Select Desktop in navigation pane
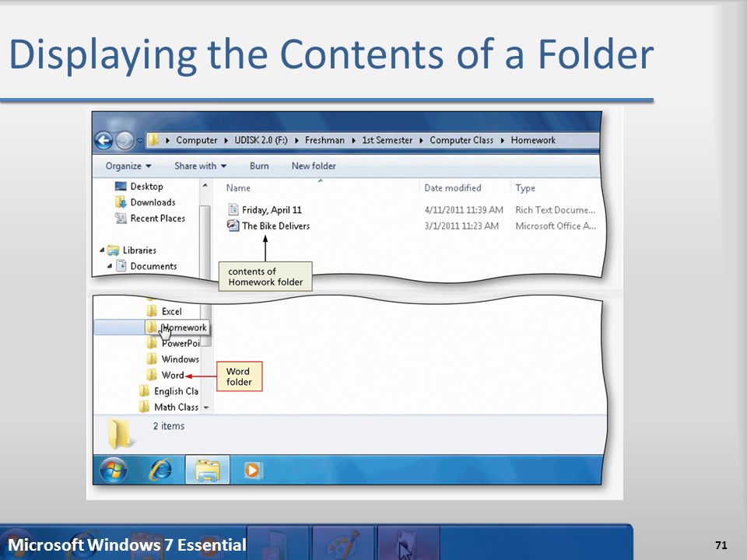The width and height of the screenshot is (747, 560). point(147,186)
